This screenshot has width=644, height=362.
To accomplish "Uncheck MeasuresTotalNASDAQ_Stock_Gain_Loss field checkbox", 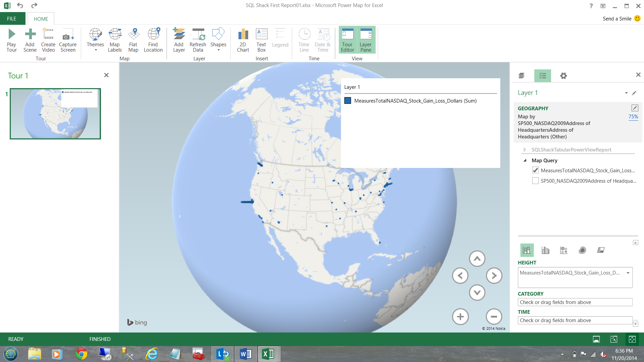I will coord(535,170).
